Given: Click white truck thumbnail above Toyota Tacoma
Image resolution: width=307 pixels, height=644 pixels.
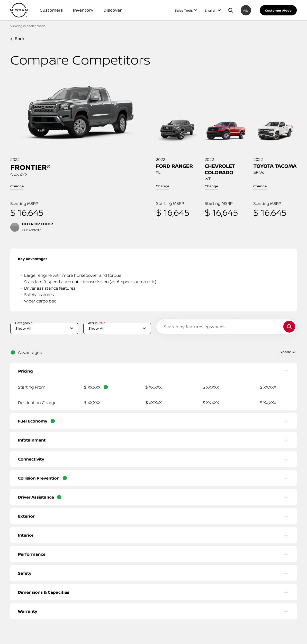Looking at the screenshot, I should coord(275,130).
